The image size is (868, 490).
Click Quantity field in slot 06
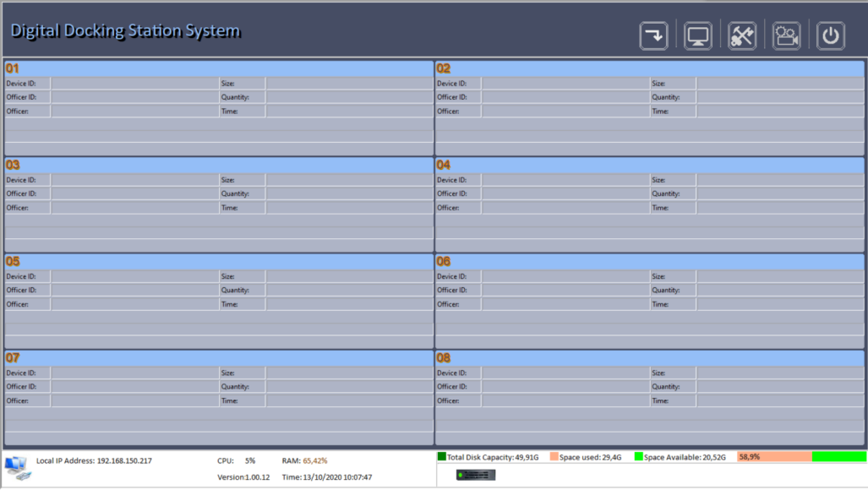tap(780, 290)
